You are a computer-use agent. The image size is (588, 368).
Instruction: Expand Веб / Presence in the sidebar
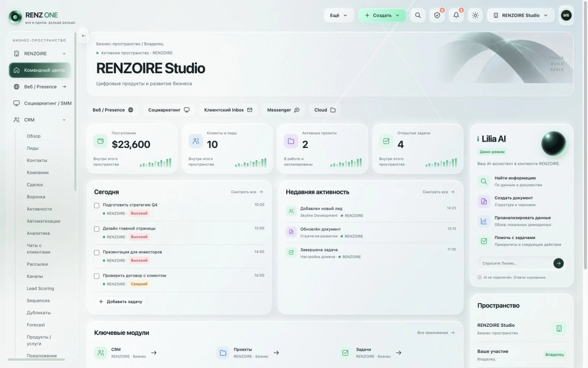[40, 87]
